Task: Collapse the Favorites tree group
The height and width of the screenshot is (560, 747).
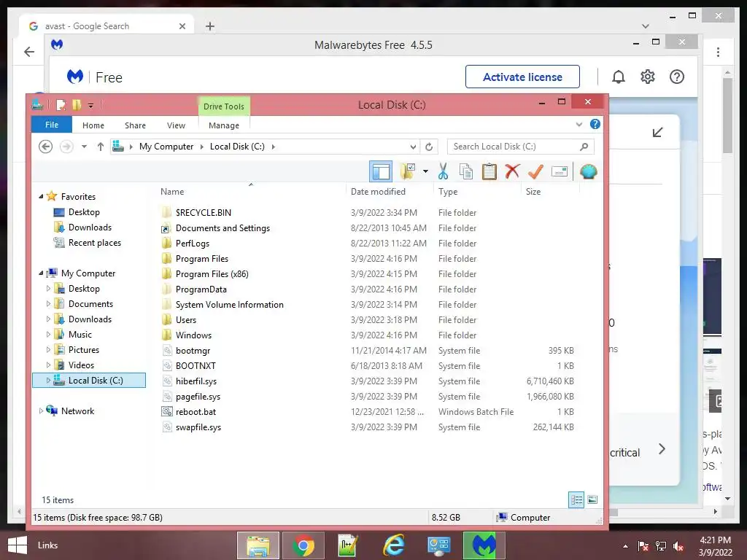Action: 41,196
